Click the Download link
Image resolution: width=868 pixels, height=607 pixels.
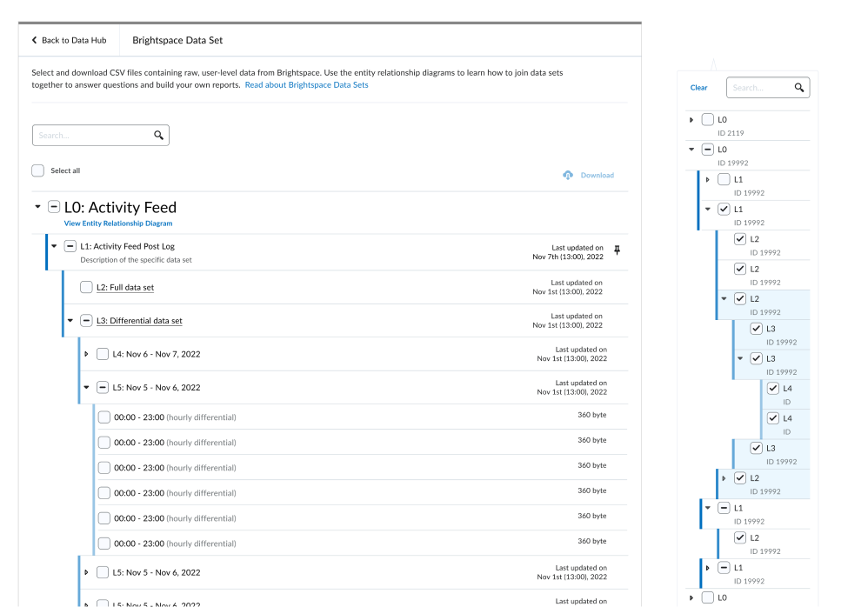coord(598,175)
